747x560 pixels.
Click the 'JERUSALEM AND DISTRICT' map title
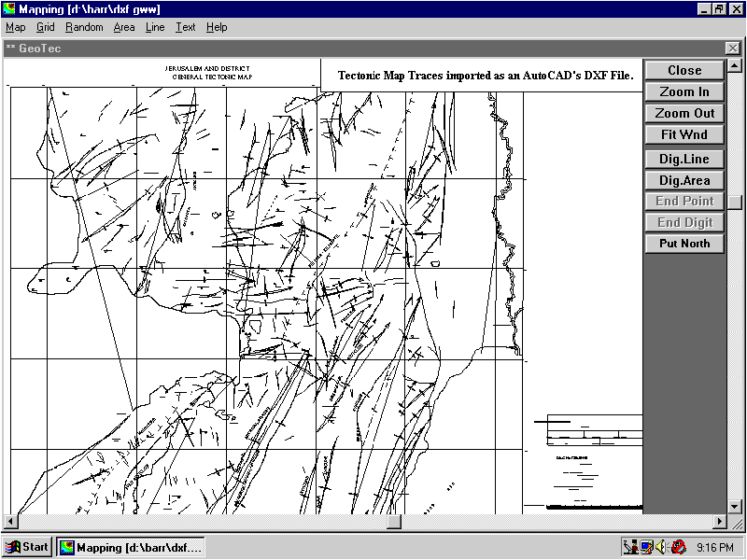207,68
